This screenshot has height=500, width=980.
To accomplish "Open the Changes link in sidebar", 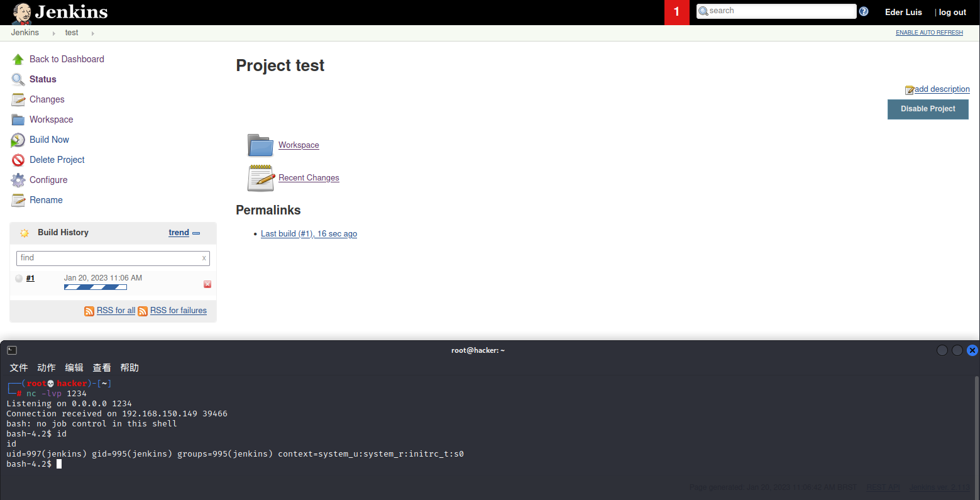I will tap(47, 99).
